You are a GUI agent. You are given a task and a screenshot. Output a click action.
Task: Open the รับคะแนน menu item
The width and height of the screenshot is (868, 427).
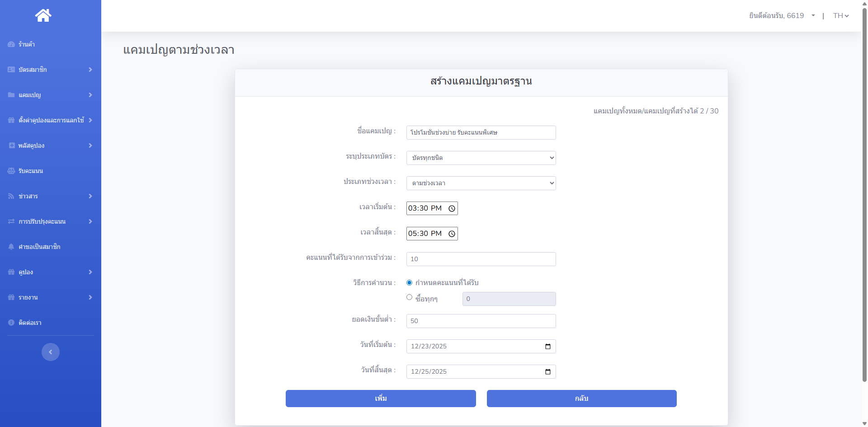pos(51,171)
